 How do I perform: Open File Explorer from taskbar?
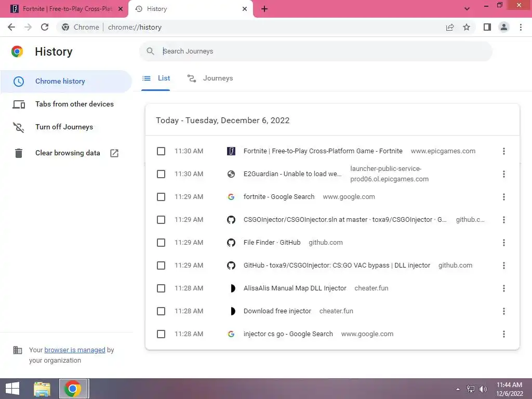pyautogui.click(x=42, y=389)
